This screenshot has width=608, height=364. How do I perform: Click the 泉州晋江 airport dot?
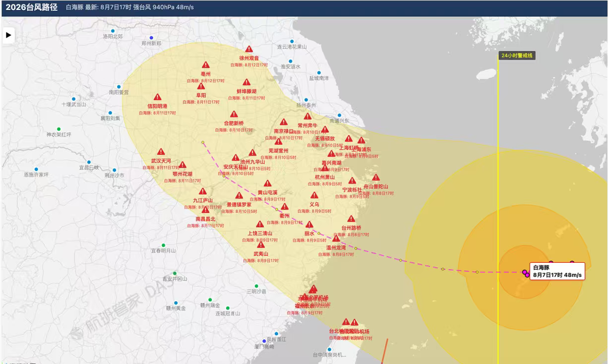tap(276, 334)
